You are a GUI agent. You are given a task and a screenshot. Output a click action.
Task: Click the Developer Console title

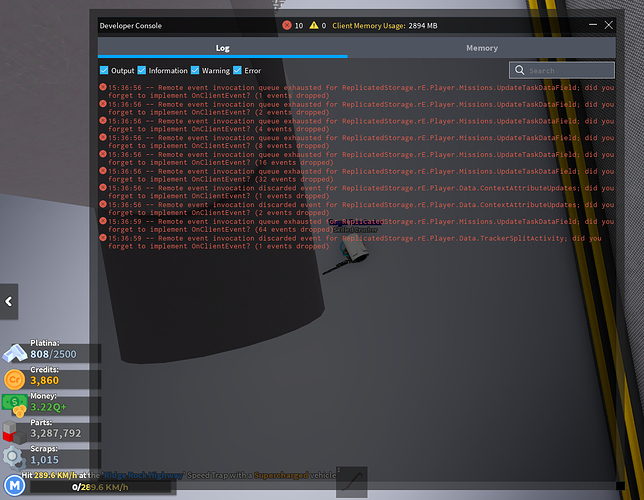[131, 25]
